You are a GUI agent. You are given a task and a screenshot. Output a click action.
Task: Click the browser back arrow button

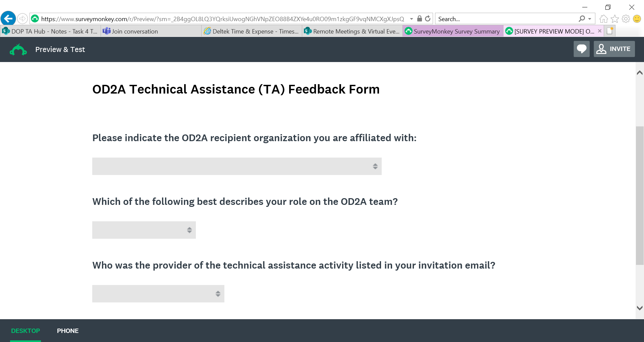[x=8, y=18]
